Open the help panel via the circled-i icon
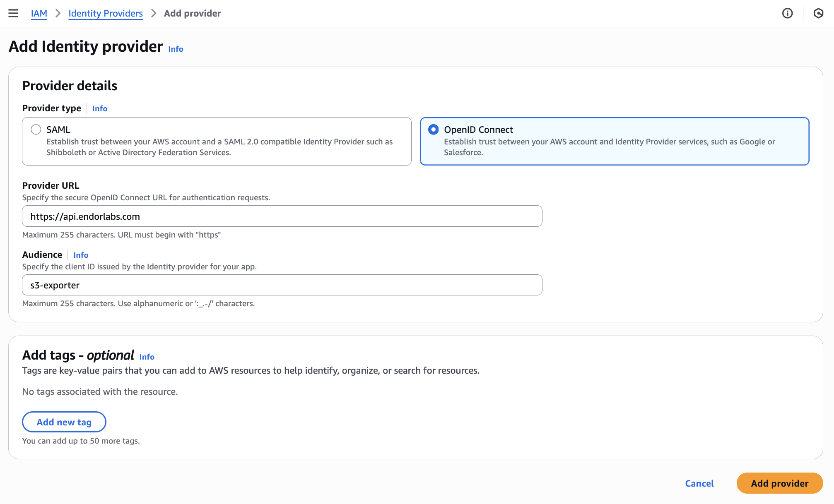 pyautogui.click(x=787, y=13)
